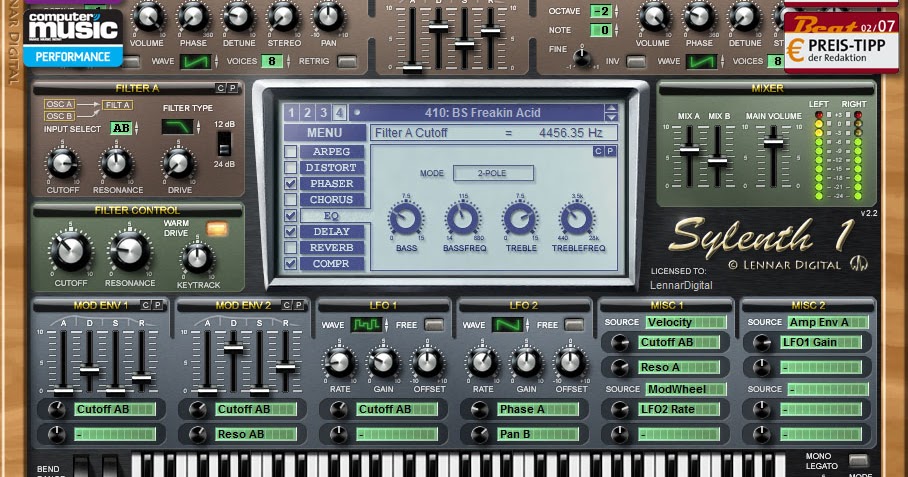The image size is (908, 477).
Task: Enable the REVERB effect checkbox
Action: (x=291, y=248)
